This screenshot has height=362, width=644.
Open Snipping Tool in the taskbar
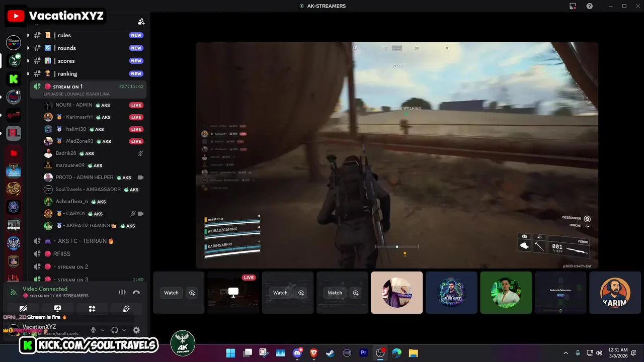click(x=264, y=353)
